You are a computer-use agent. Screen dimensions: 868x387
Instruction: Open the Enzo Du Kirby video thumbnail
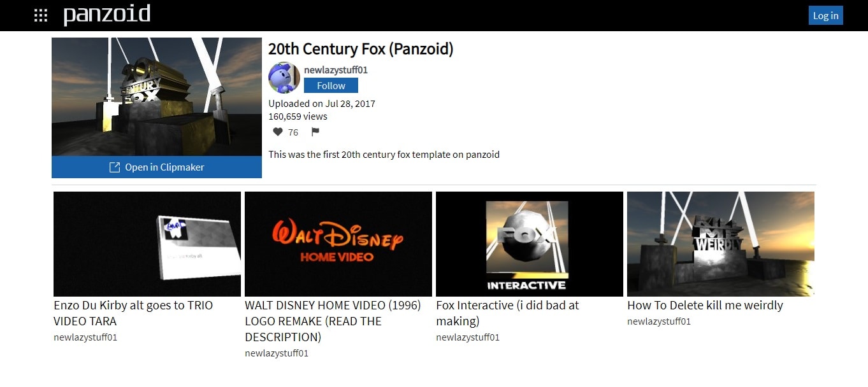tap(147, 244)
